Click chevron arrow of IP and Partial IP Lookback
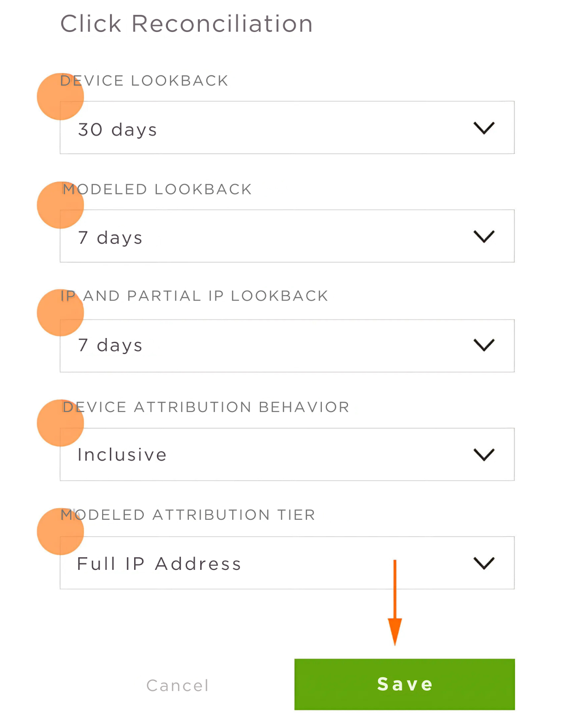This screenshot has height=728, width=561. [x=484, y=345]
